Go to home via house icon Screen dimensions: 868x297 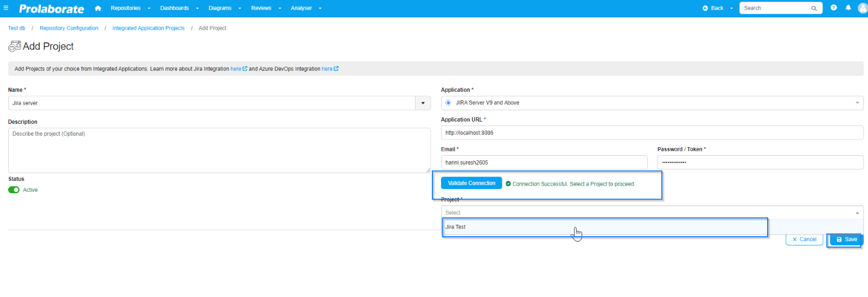[x=98, y=8]
